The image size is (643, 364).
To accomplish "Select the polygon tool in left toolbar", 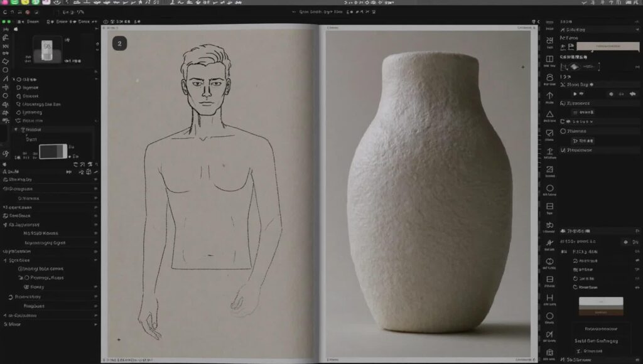I will click(x=6, y=62).
